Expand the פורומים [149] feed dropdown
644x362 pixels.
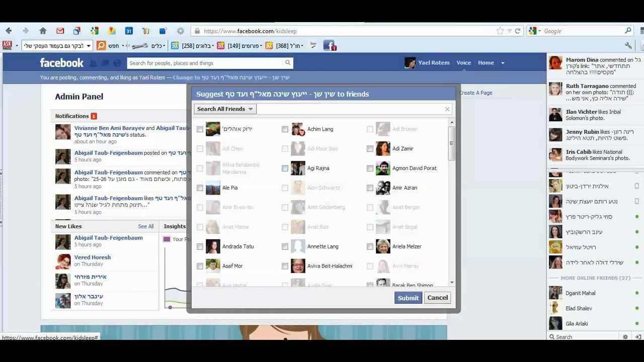(260, 46)
